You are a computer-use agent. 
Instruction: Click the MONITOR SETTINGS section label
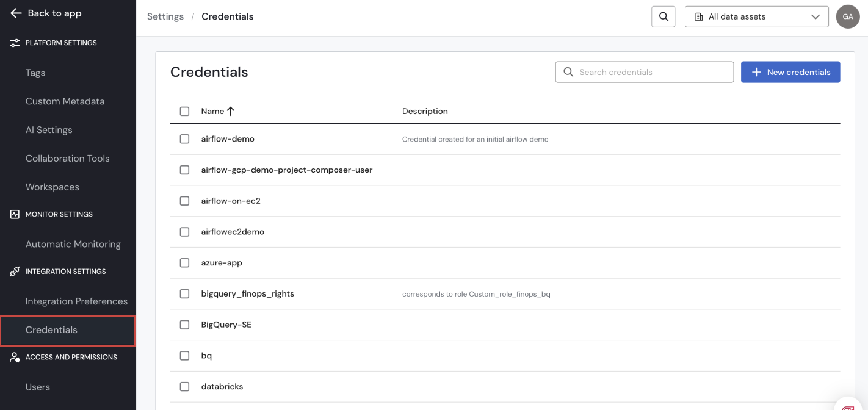[59, 215]
